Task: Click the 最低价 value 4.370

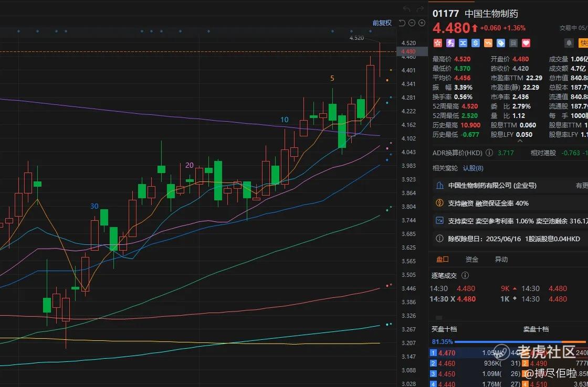Action: [x=462, y=69]
